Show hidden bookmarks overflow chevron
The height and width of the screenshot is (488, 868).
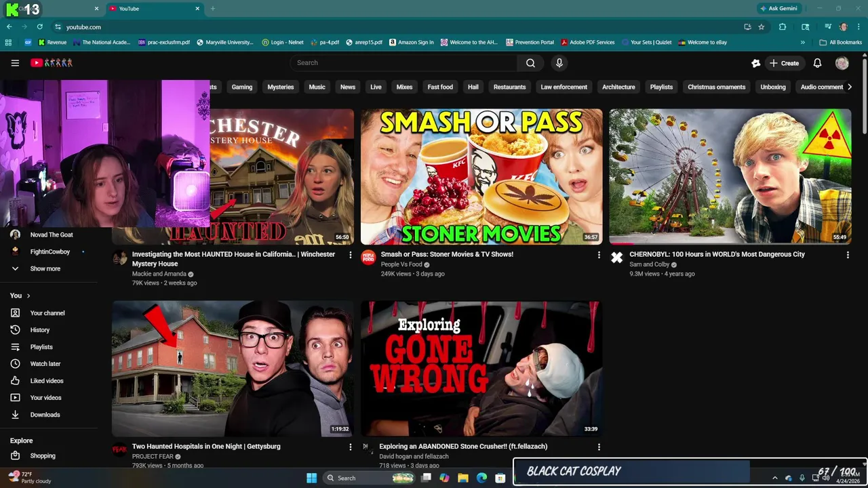802,42
